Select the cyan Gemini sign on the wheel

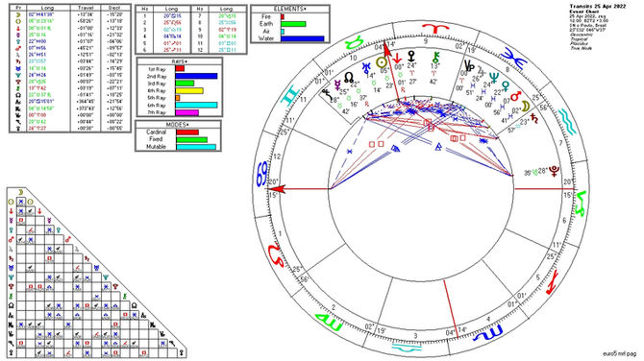click(x=290, y=96)
